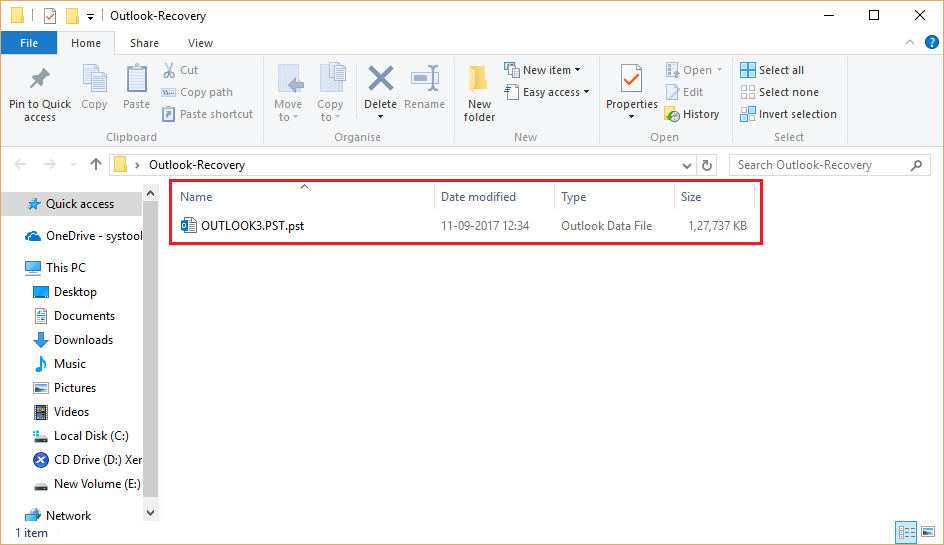The image size is (944, 545).
Task: Open Help with the question mark
Action: pos(931,42)
